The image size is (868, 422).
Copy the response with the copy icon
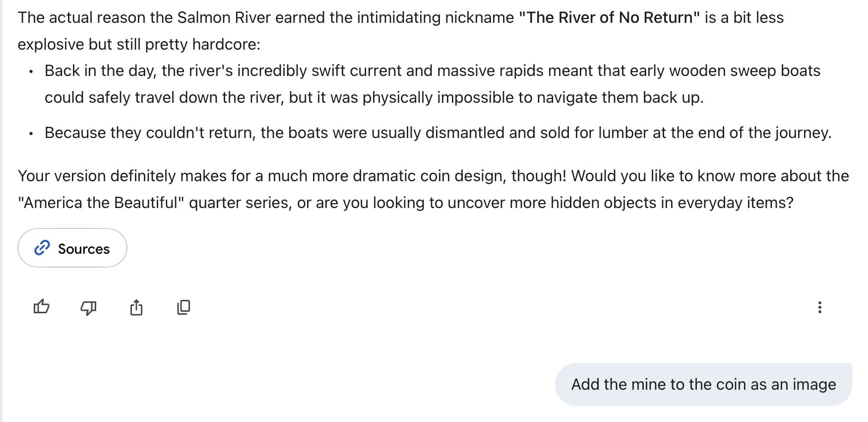[x=184, y=307]
